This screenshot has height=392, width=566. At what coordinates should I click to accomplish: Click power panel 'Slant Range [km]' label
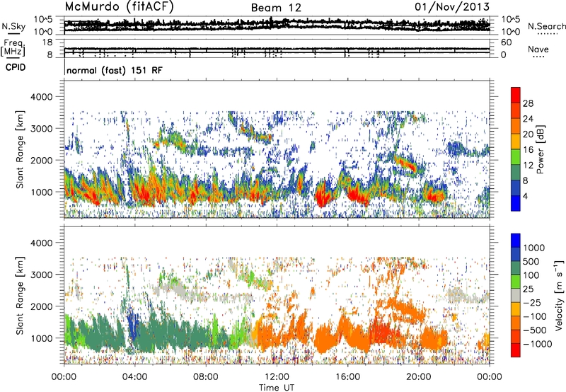pyautogui.click(x=20, y=149)
